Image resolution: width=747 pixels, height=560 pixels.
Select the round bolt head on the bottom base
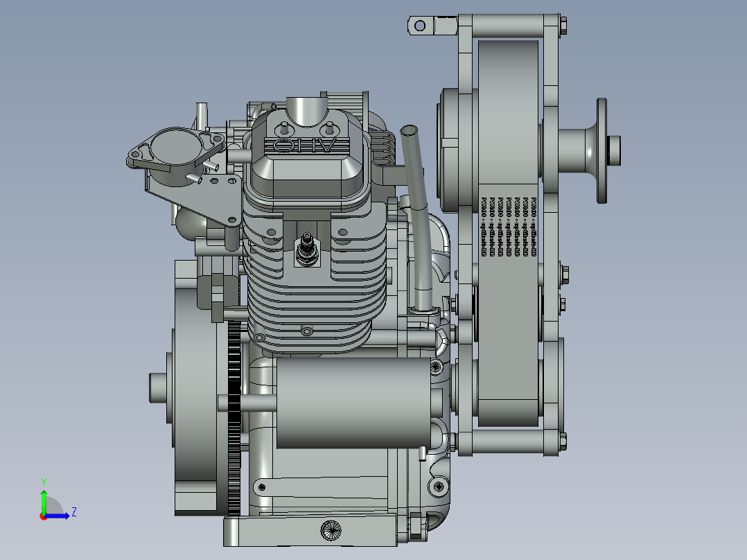click(x=331, y=531)
